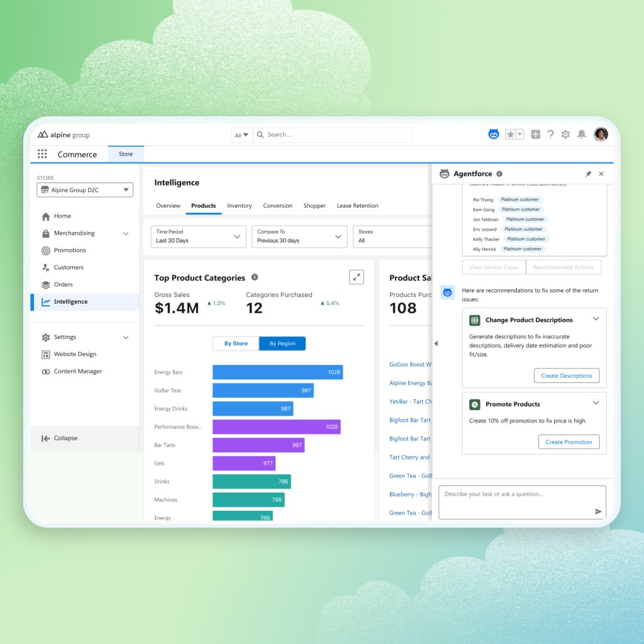
Task: Open the Alpine Group D2C store dropdown
Action: coord(85,190)
